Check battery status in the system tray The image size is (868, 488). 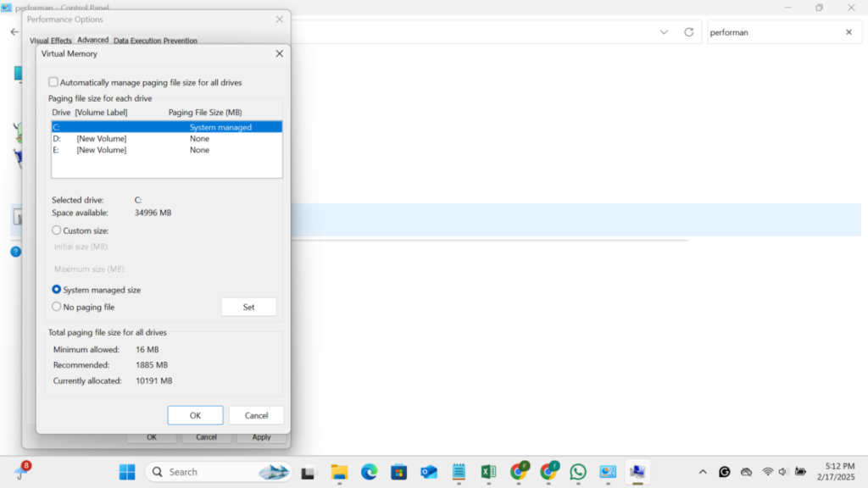click(x=800, y=472)
